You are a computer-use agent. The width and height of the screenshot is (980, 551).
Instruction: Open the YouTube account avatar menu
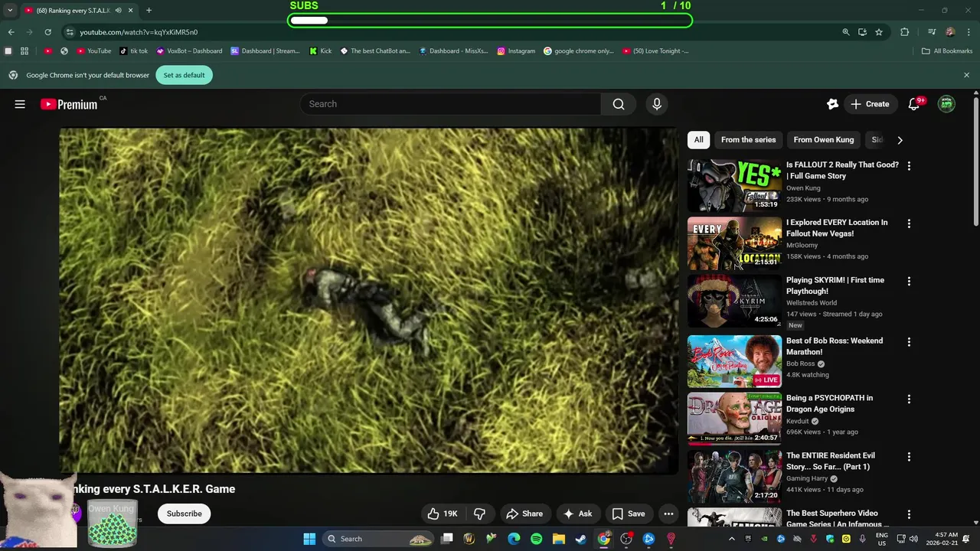pos(947,104)
